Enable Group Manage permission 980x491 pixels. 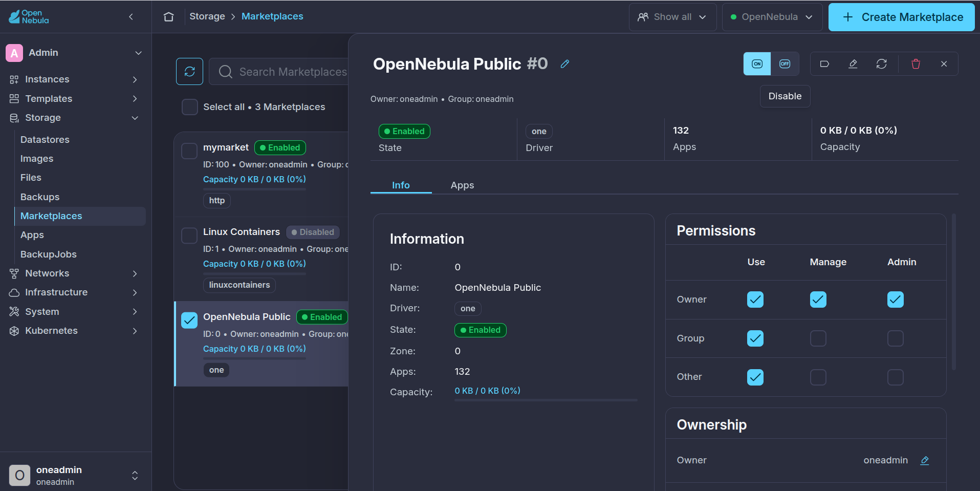pos(818,338)
